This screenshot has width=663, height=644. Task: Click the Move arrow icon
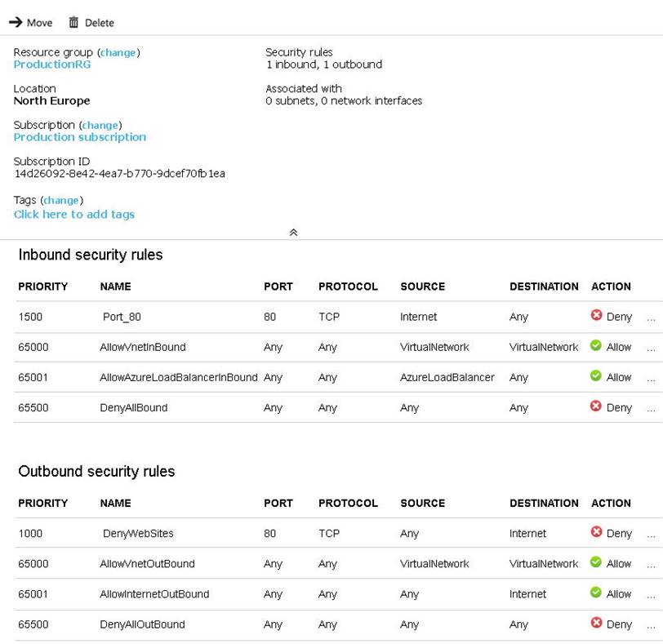16,22
